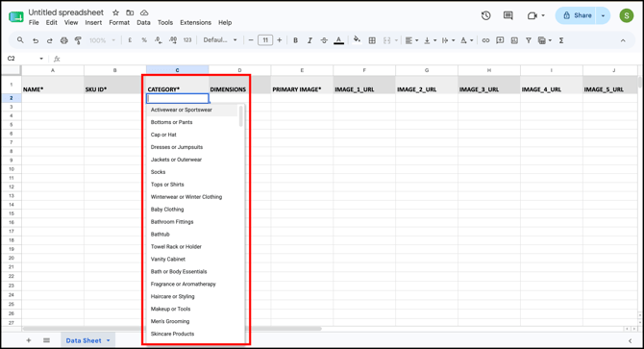The height and width of the screenshot is (349, 644).
Task: Open the text color picker
Action: click(x=339, y=40)
